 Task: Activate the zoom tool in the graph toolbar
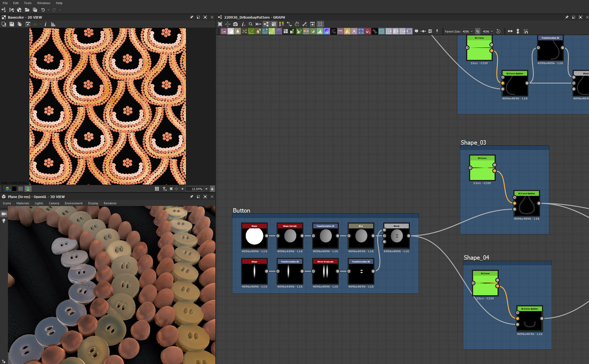pyautogui.click(x=250, y=24)
